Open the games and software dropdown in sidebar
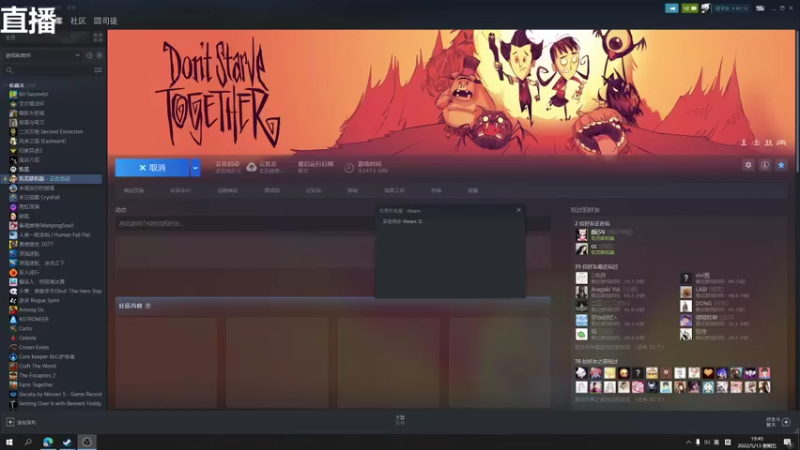 coord(42,55)
